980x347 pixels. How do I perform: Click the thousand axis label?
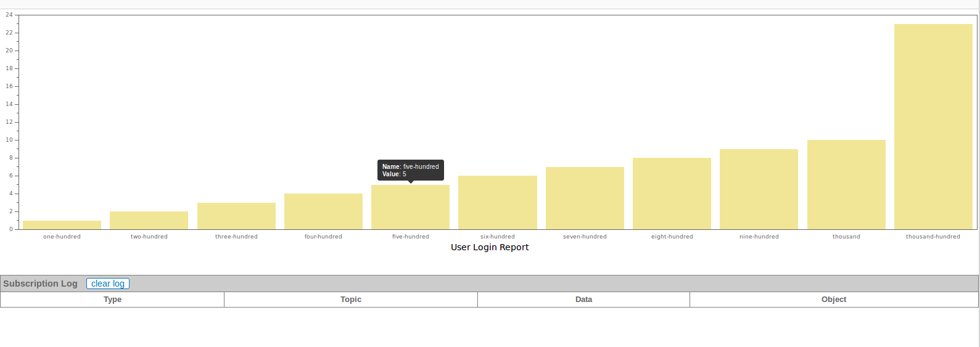[846, 237]
